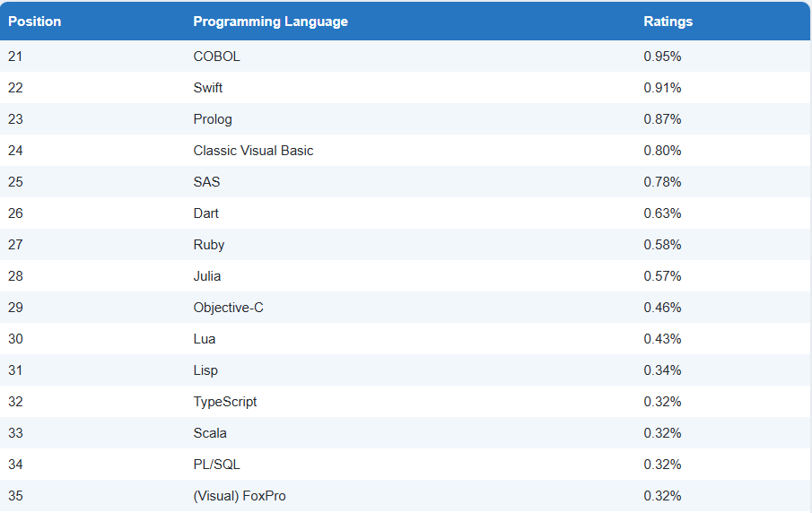Click the 0.87% rating for Prolog
The width and height of the screenshot is (812, 513).
click(x=662, y=119)
